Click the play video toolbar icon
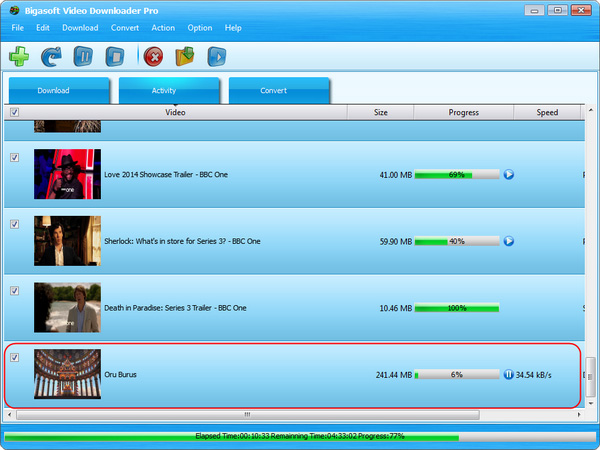 217,57
